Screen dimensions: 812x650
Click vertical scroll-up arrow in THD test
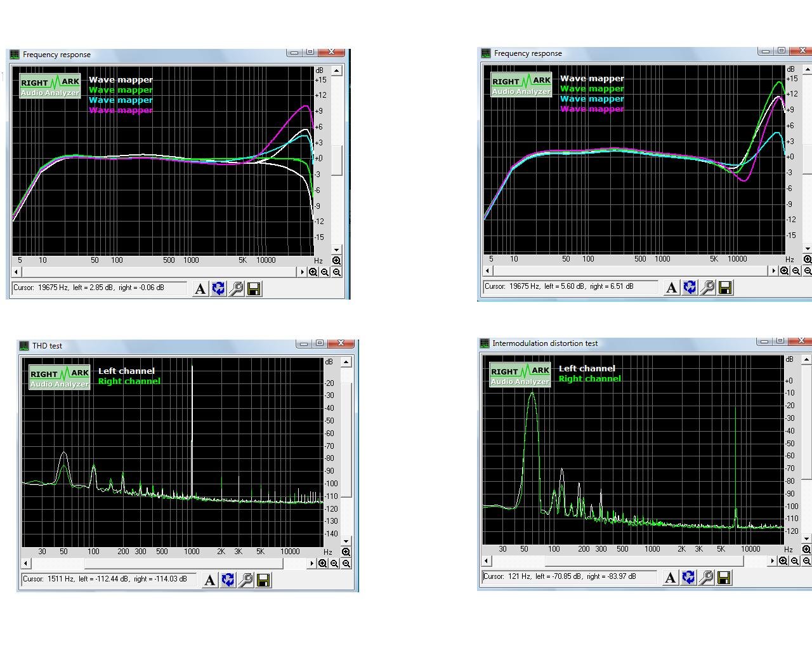coord(346,362)
